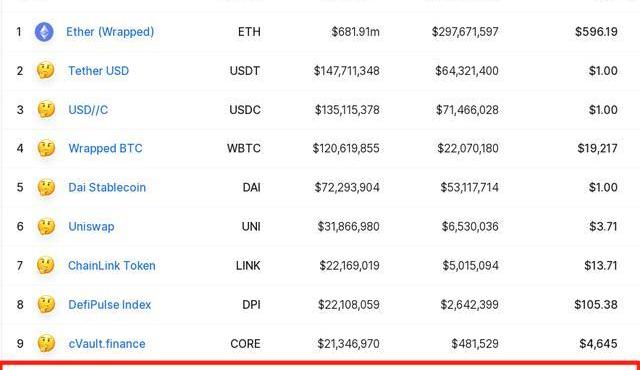Click the Ethereum logo icon for Ether

(44, 32)
